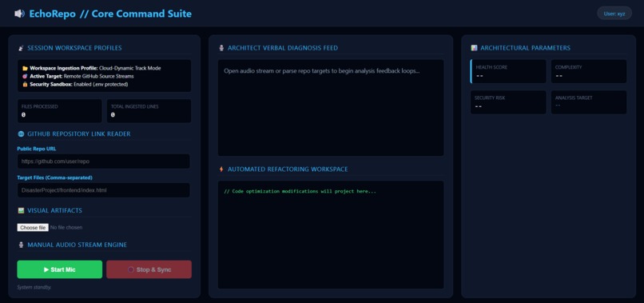Click the microphone icon beside Manual Audio Stream Engine
Screen dimensions: 644x303
coord(21,245)
